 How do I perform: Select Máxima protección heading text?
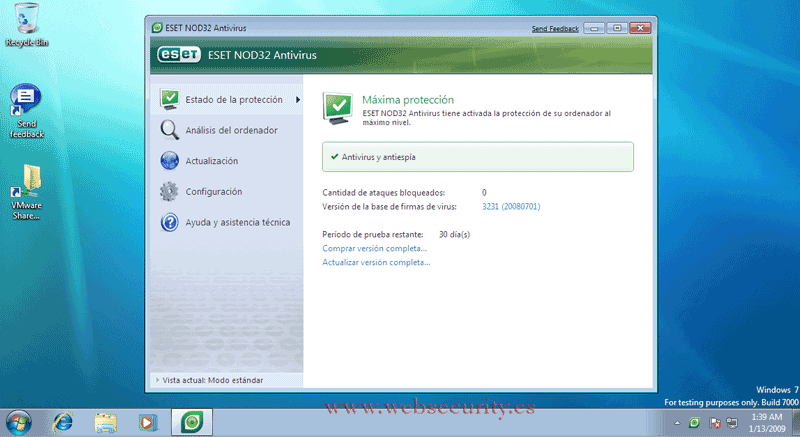pyautogui.click(x=408, y=100)
